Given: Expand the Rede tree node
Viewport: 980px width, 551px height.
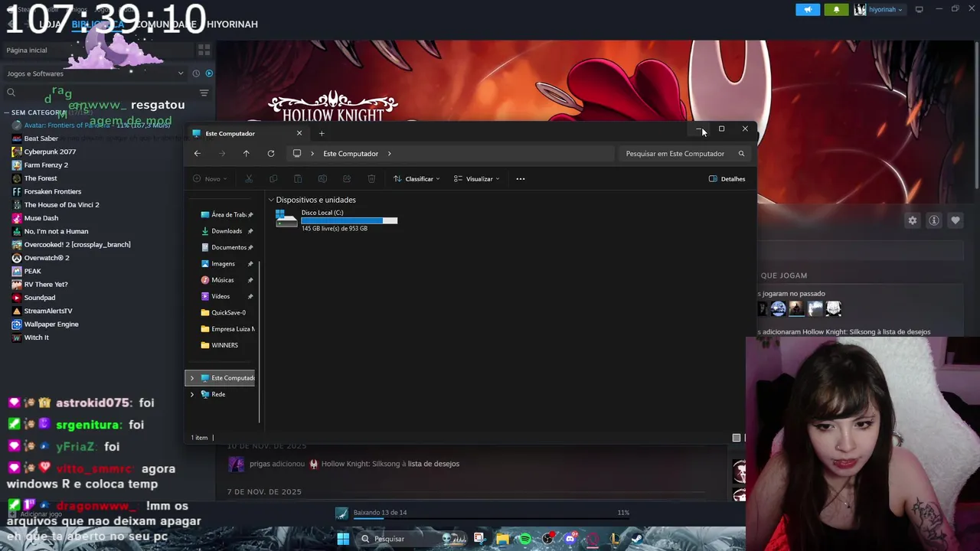Looking at the screenshot, I should pos(192,394).
